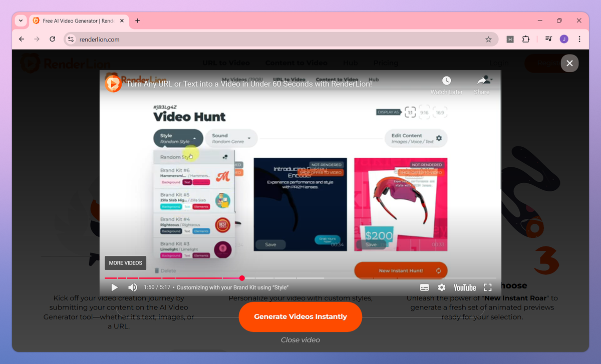Image resolution: width=601 pixels, height=364 pixels.
Task: View site information icon in address bar
Action: pyautogui.click(x=71, y=39)
